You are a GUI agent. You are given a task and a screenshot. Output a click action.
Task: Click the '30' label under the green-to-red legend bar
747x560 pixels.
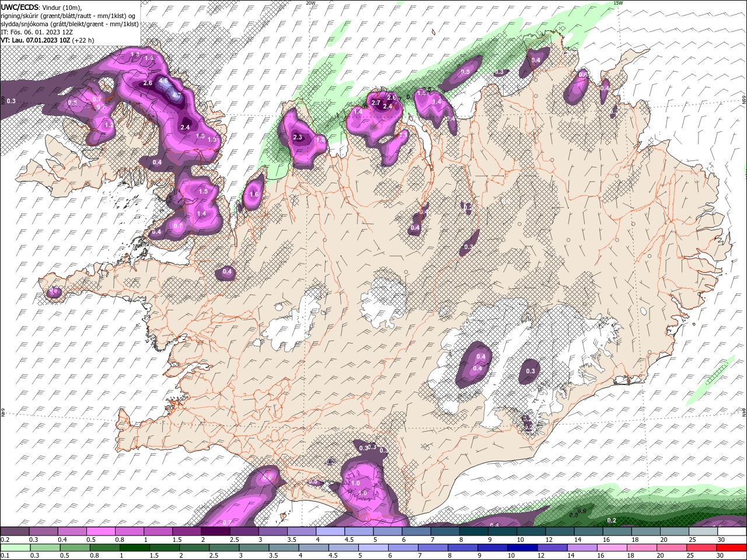click(720, 555)
